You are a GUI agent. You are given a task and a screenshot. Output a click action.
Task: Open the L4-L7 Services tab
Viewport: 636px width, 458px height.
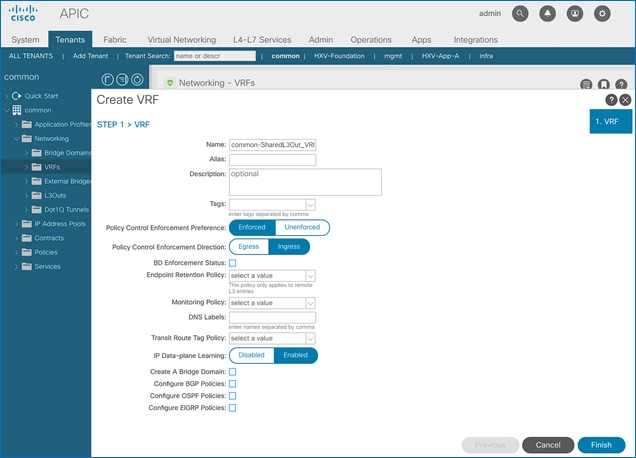click(262, 40)
